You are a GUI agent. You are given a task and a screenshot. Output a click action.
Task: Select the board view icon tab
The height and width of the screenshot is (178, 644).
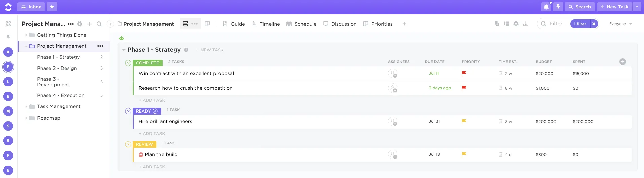[207, 24]
